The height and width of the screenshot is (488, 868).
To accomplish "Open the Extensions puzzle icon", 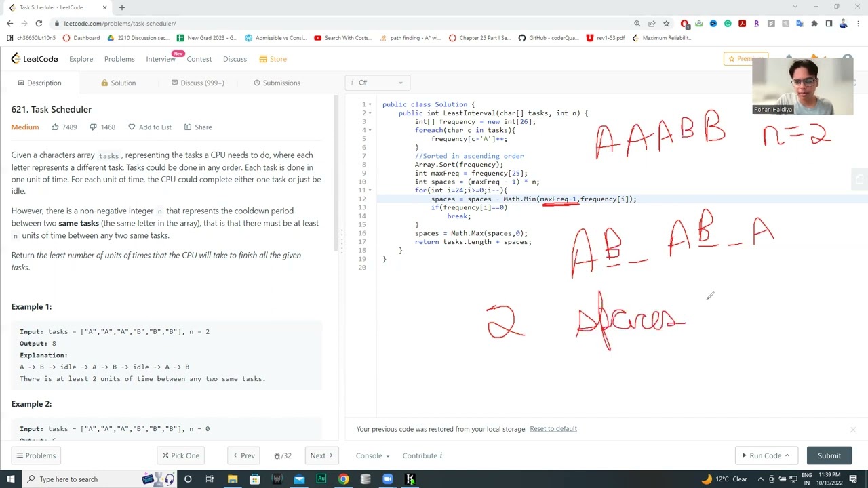I will [x=814, y=23].
